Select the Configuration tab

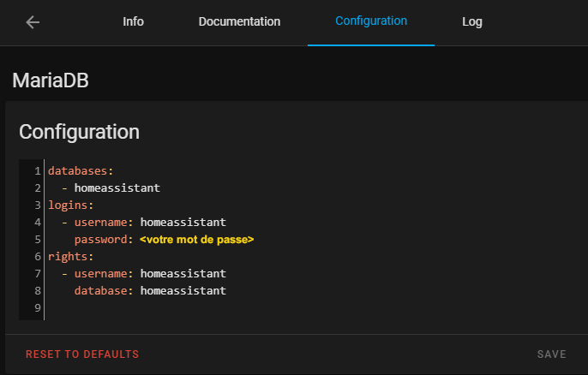tap(371, 21)
